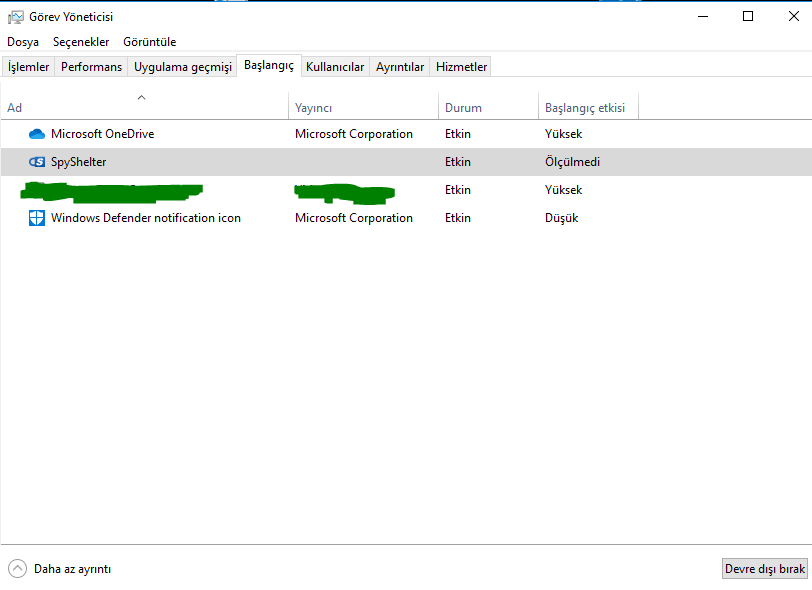Collapse details with Daha az ayrıntı arrow

(x=17, y=569)
